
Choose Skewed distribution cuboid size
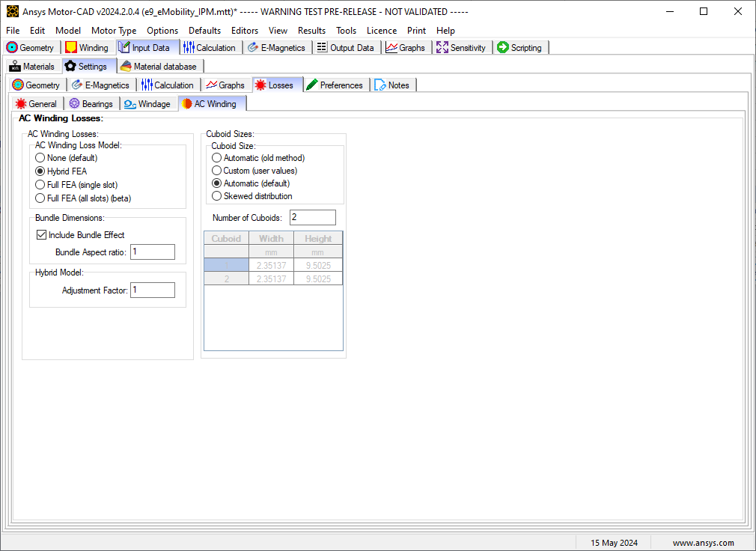click(x=217, y=196)
